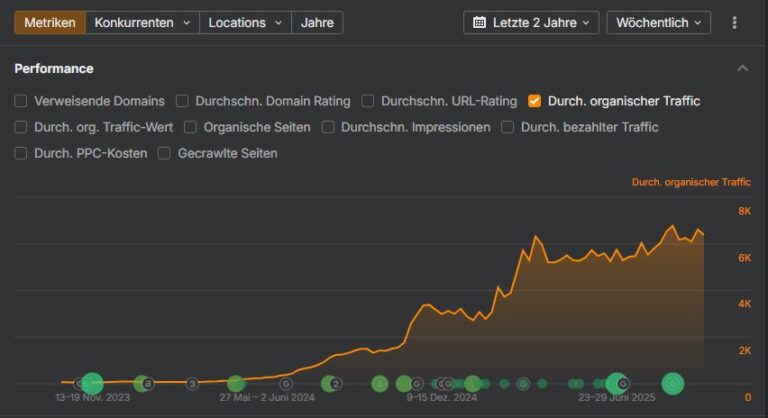Collapse the Performance section chevron
Image resolution: width=768 pixels, height=418 pixels.
742,68
